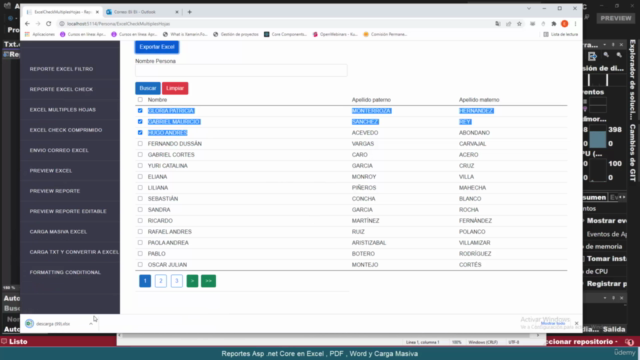Close the downloads bar with X
This screenshot has height=360, width=640.
click(x=576, y=323)
